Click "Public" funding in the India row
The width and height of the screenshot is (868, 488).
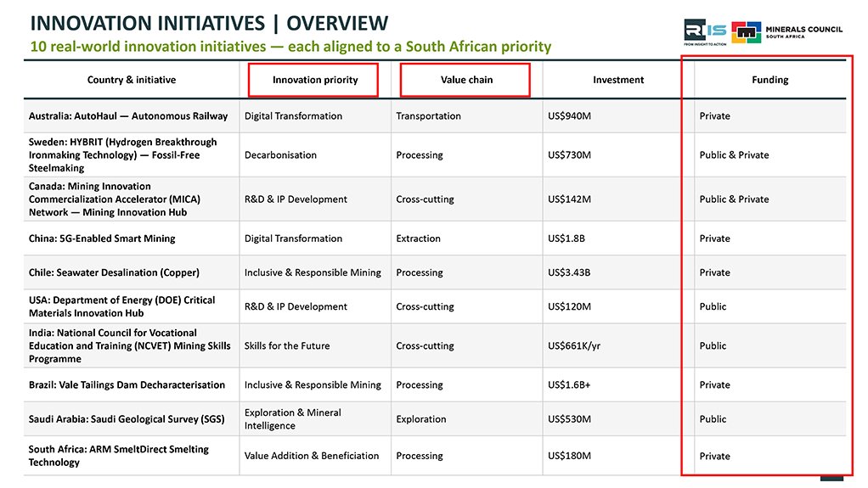(713, 345)
